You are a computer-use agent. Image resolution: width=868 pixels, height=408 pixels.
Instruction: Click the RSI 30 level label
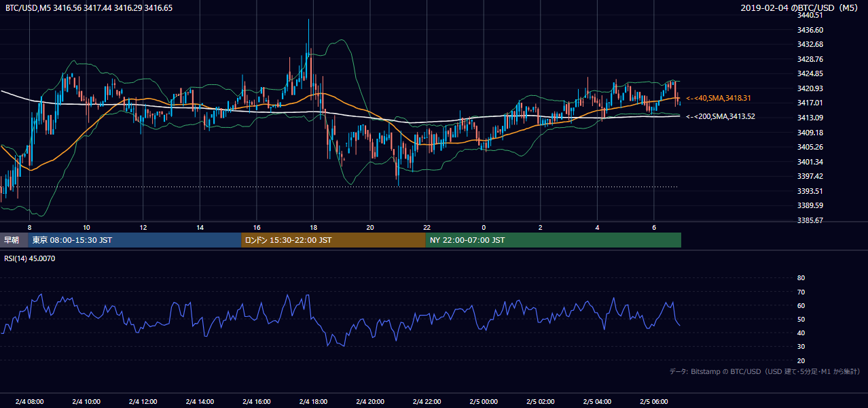(x=801, y=346)
